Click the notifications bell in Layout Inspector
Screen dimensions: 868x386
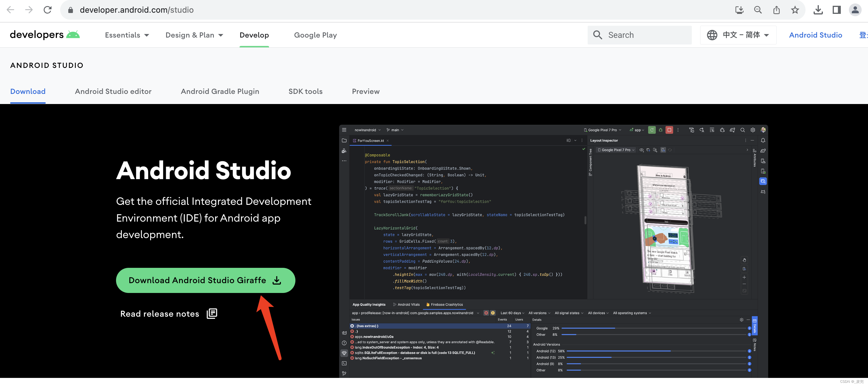[x=763, y=141]
